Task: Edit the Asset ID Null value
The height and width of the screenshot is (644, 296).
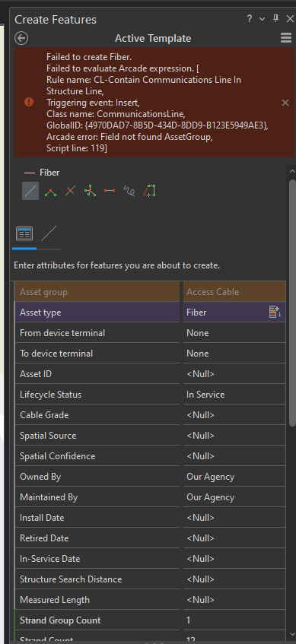Action: click(x=234, y=374)
